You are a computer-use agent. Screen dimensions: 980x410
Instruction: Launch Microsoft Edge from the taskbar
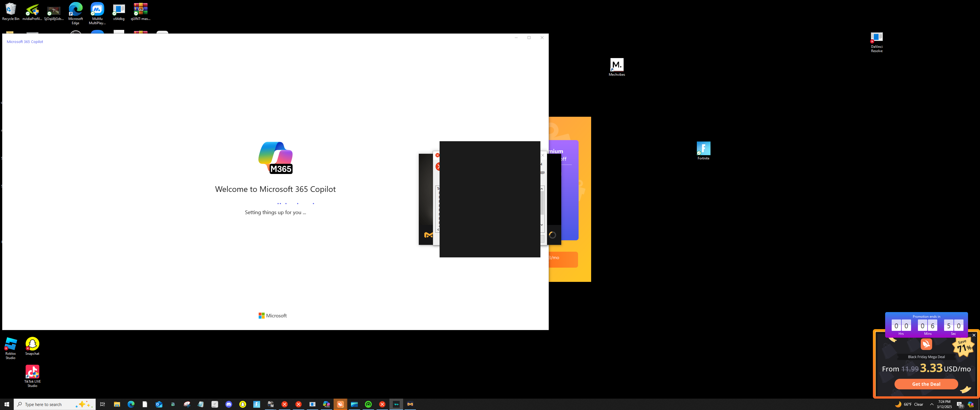pyautogui.click(x=131, y=404)
